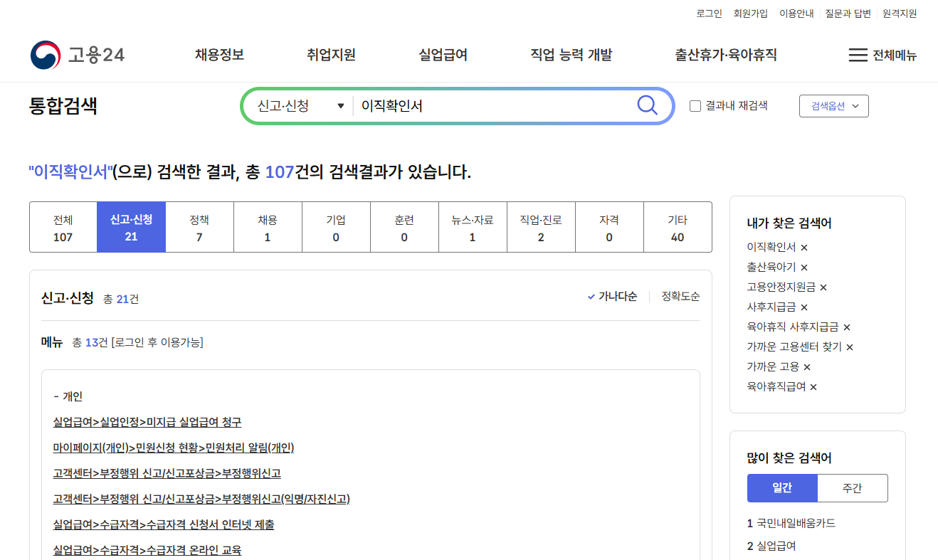Select the 채용 1 results tab
Image resolution: width=938 pixels, height=560 pixels.
tap(268, 227)
